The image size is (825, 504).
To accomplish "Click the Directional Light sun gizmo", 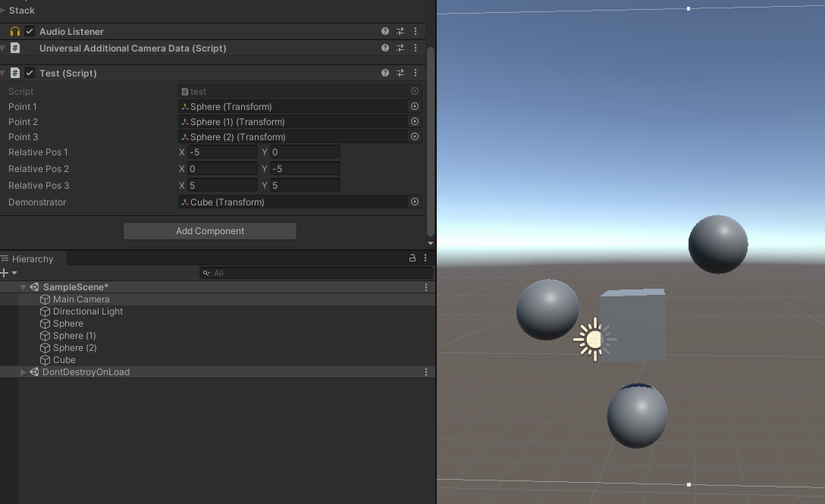I will coord(594,340).
